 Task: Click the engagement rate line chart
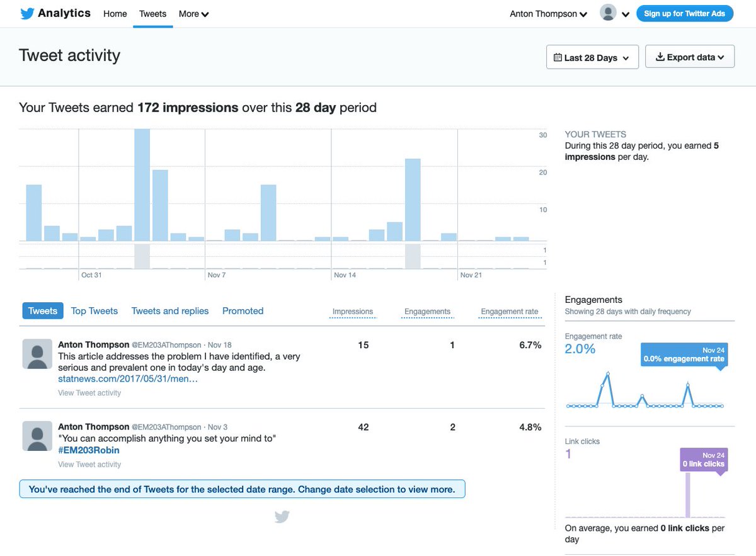pyautogui.click(x=645, y=391)
